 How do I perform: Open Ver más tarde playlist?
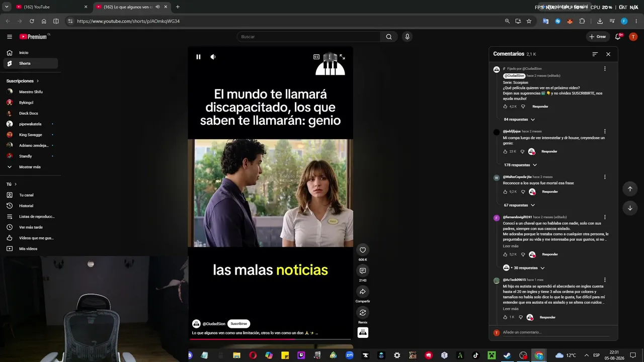coord(31,227)
